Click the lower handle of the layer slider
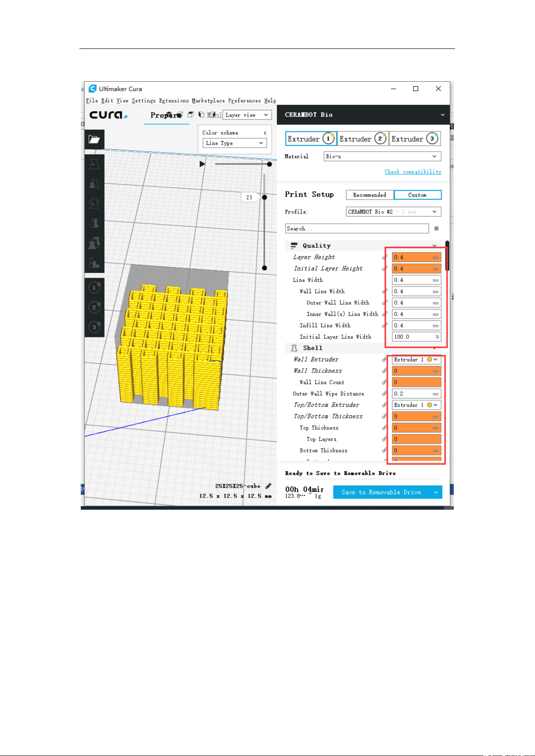 coord(265,268)
